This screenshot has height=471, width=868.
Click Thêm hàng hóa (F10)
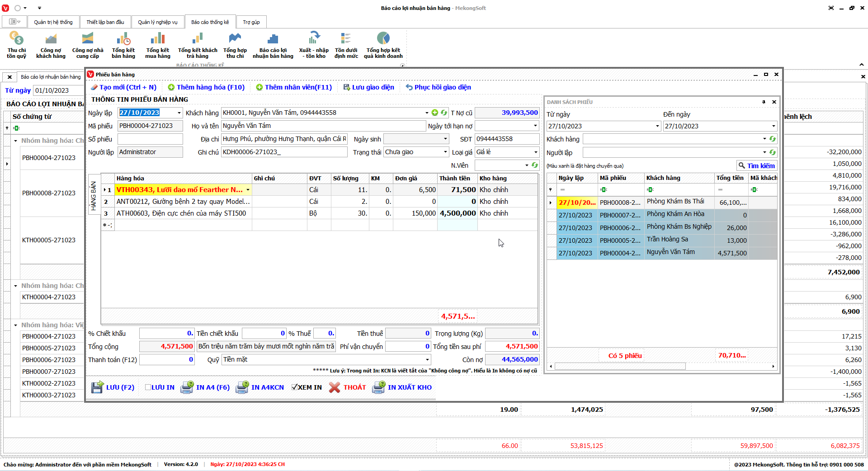point(206,87)
